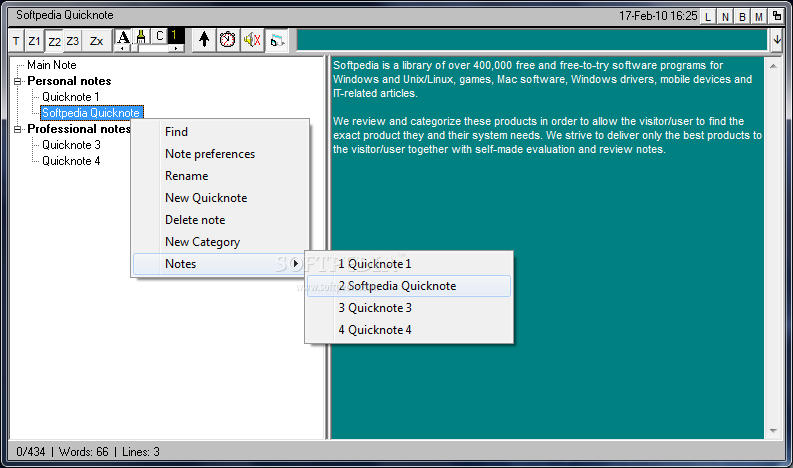Click Words: 66 in status bar

(x=83, y=452)
